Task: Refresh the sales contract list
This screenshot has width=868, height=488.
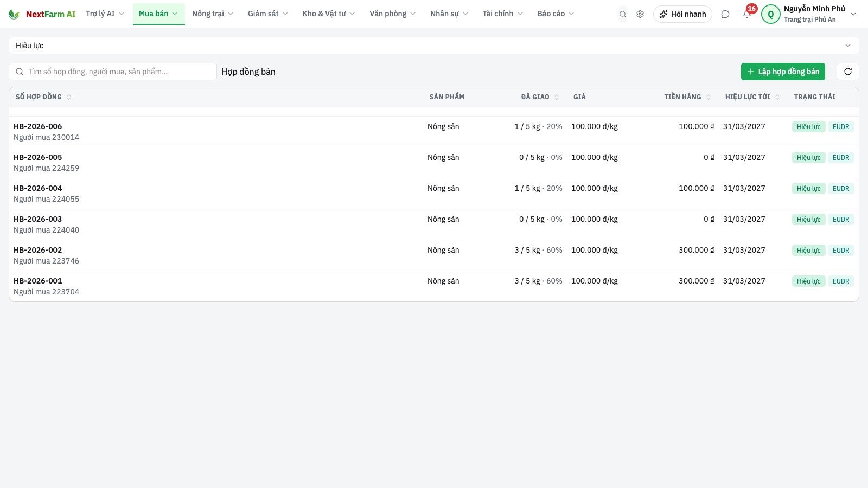Action: (x=848, y=72)
